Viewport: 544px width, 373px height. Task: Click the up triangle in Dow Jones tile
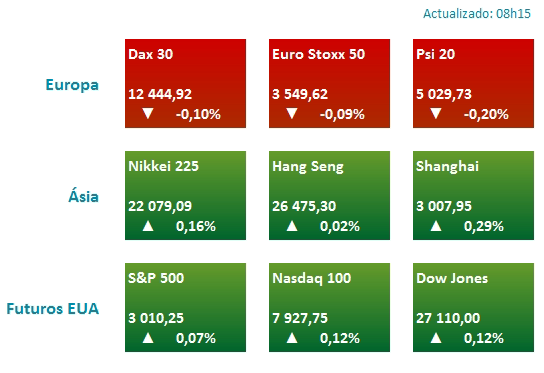(x=436, y=338)
